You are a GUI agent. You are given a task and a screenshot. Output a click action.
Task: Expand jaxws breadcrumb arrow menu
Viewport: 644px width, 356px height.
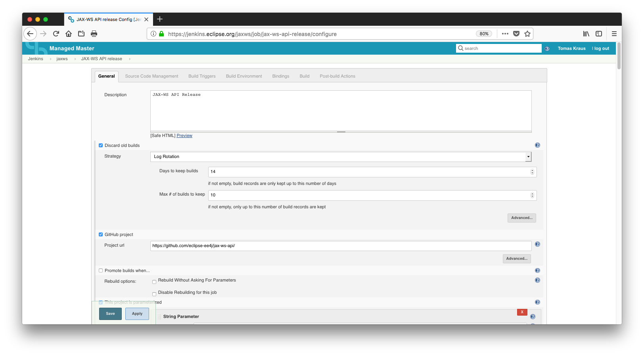click(x=75, y=59)
